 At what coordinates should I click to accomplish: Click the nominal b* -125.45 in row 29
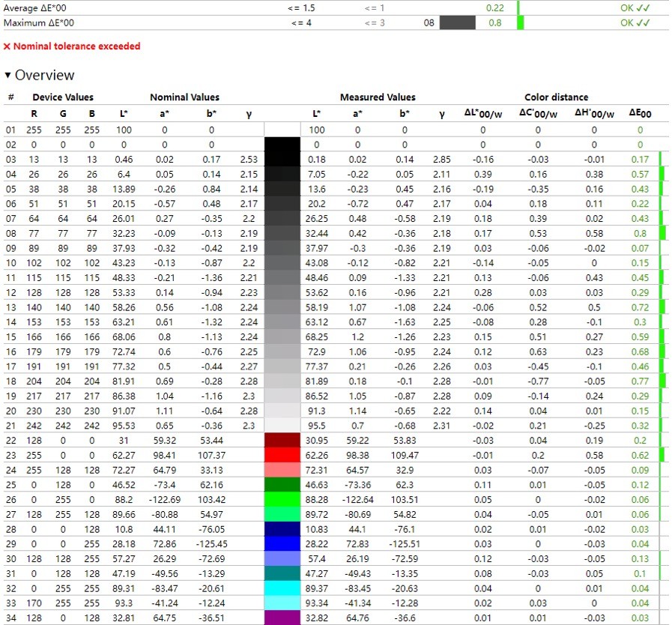pos(212,544)
